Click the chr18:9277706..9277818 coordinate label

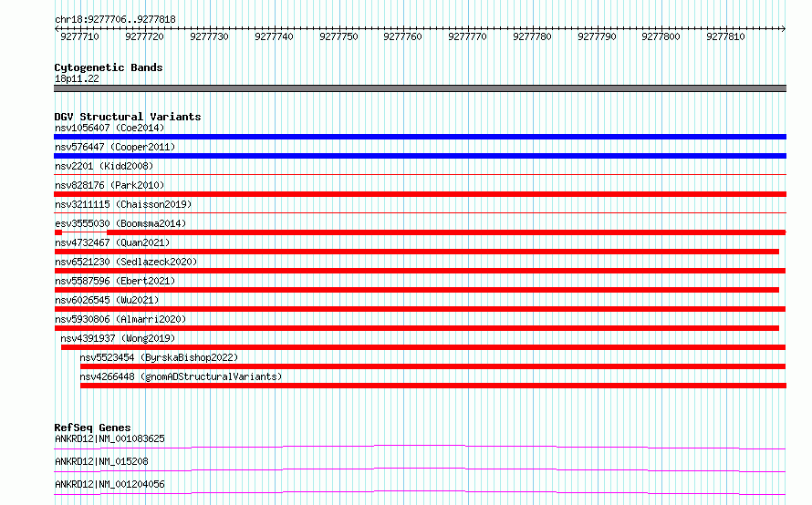coord(115,19)
